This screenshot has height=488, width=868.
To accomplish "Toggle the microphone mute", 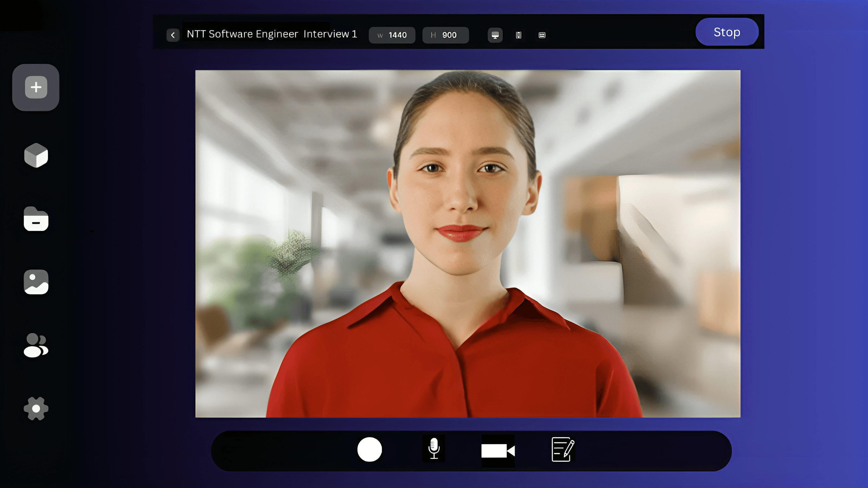I will (434, 449).
